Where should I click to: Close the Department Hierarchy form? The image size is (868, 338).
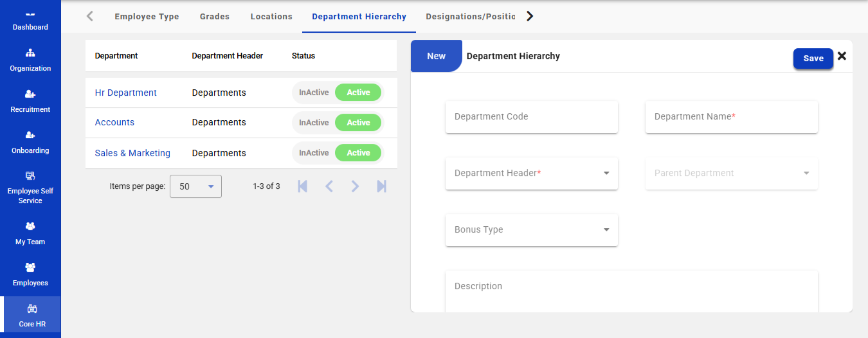842,57
